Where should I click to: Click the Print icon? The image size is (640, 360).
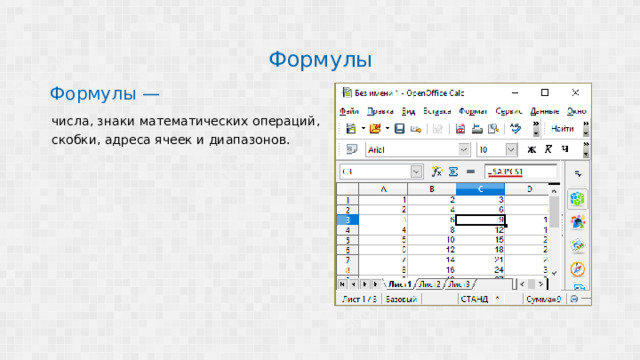pos(477,129)
